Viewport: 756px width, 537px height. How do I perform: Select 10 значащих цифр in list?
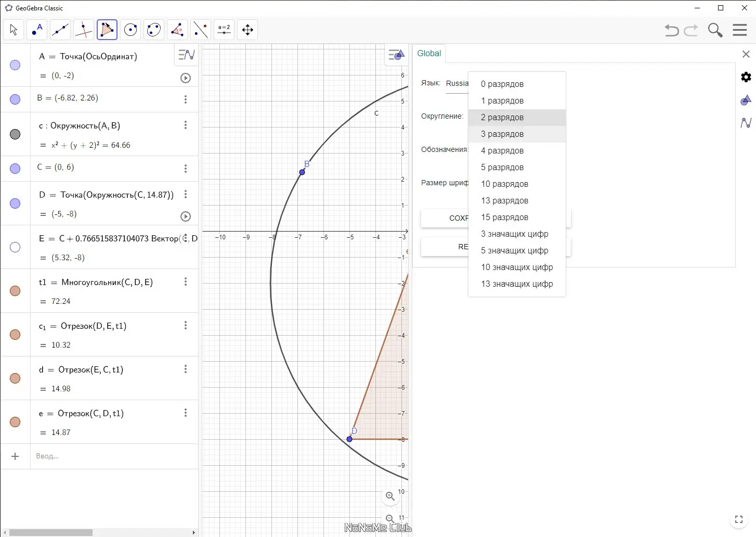click(x=517, y=267)
